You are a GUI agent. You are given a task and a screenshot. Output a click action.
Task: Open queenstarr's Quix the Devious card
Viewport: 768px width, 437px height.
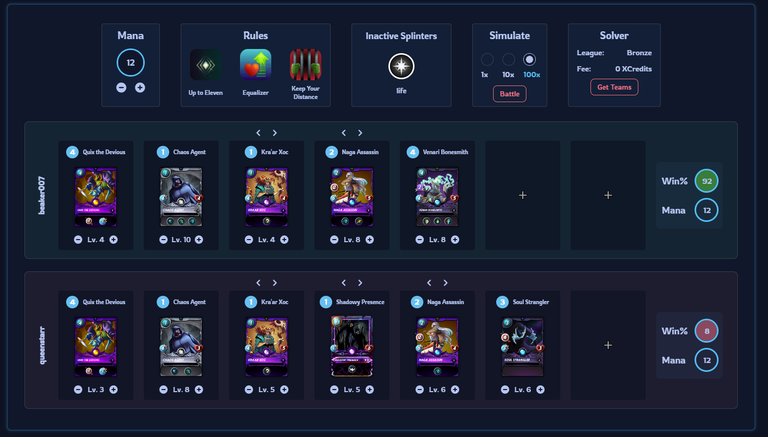pos(96,347)
